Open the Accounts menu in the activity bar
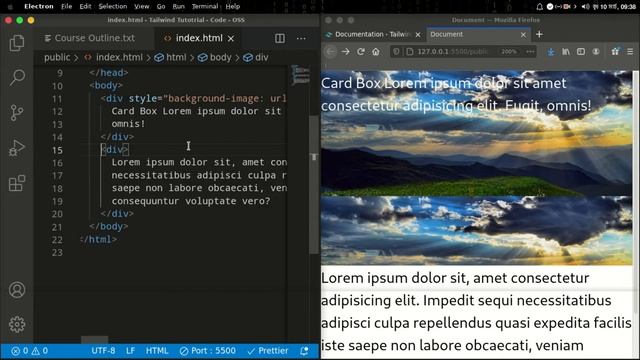 (17, 290)
